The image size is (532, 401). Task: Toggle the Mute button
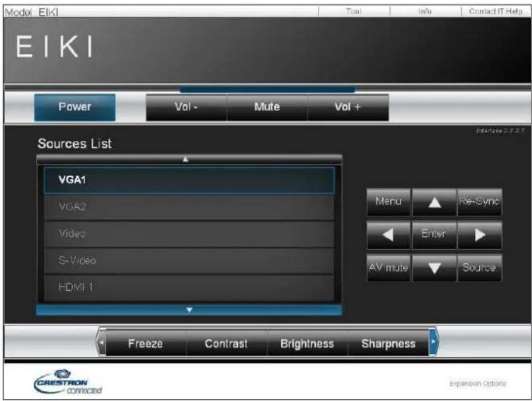coord(267,107)
